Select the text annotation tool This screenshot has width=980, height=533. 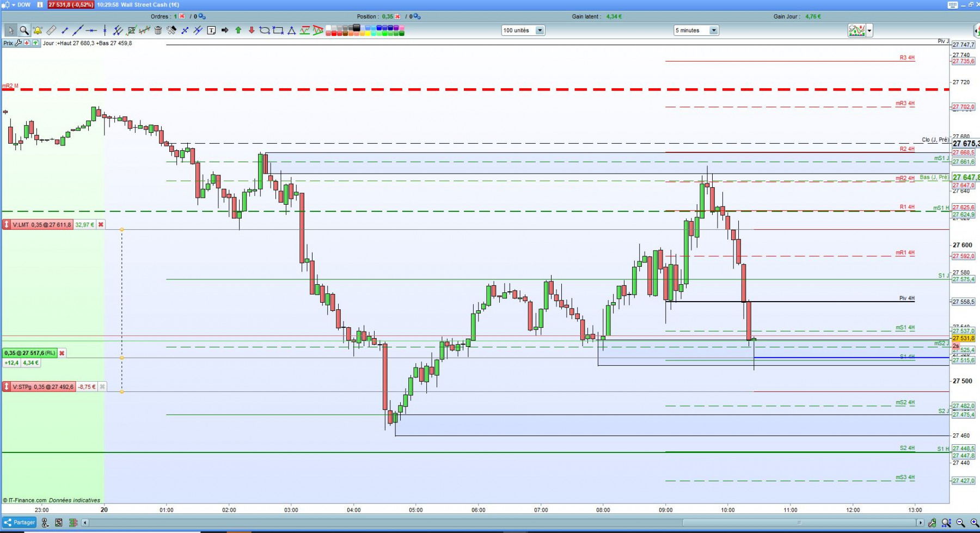211,30
